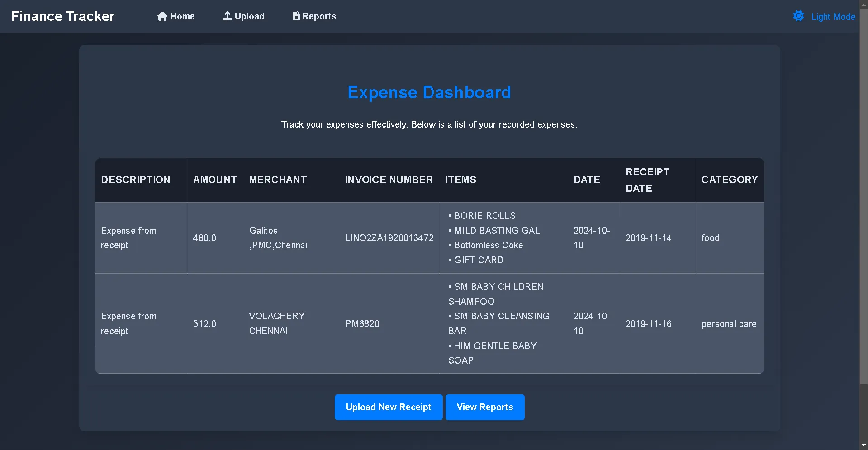Select the CATEGORY column header
The width and height of the screenshot is (868, 450).
tap(730, 180)
